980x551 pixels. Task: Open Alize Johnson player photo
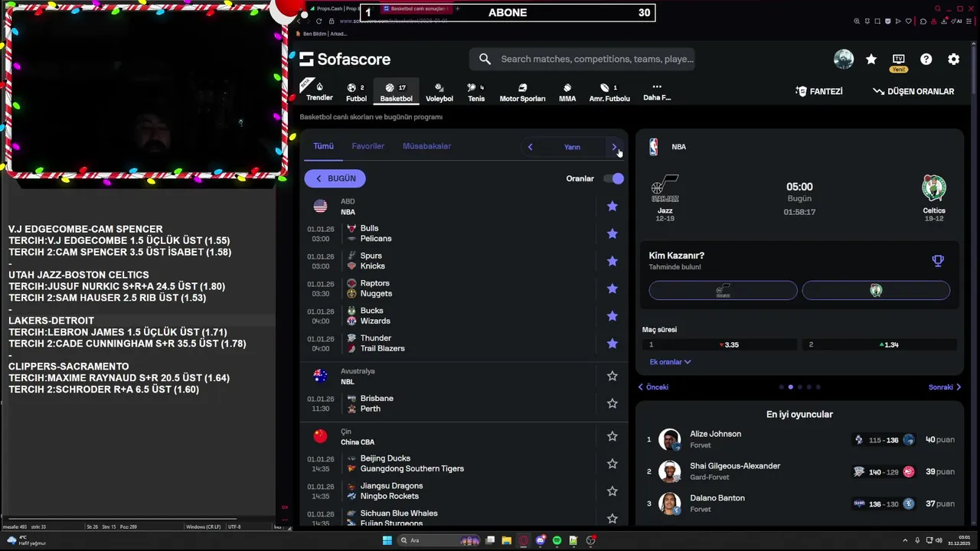pyautogui.click(x=670, y=440)
